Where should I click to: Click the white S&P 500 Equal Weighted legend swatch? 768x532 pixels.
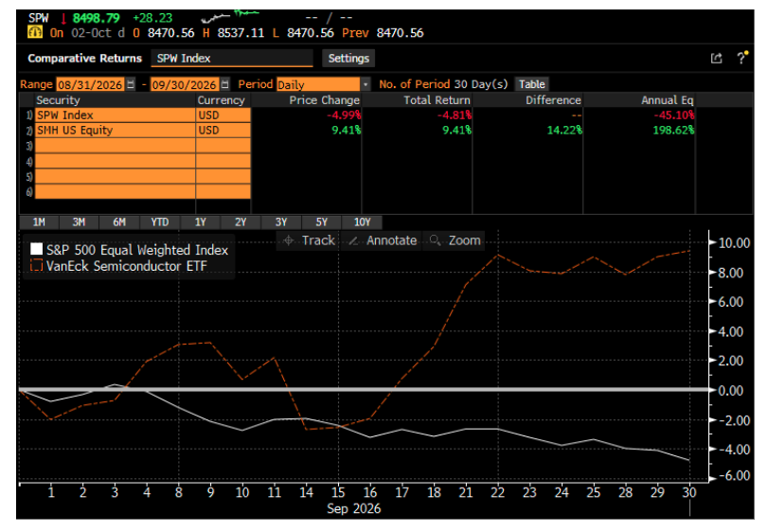[x=36, y=249]
